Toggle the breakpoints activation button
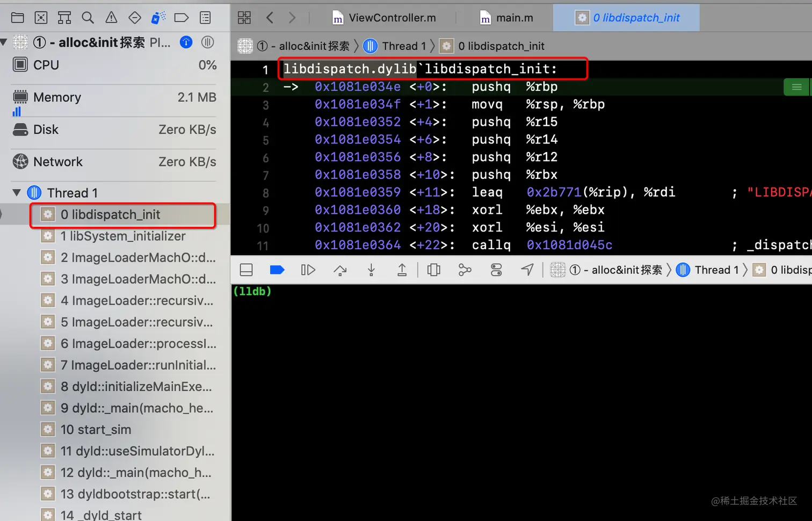The image size is (812, 521). (x=277, y=270)
